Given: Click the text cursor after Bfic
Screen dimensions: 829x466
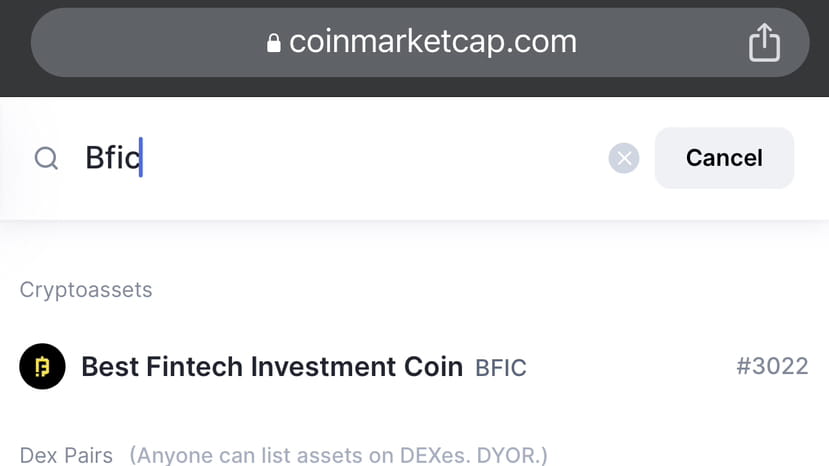Looking at the screenshot, I should click(x=141, y=158).
